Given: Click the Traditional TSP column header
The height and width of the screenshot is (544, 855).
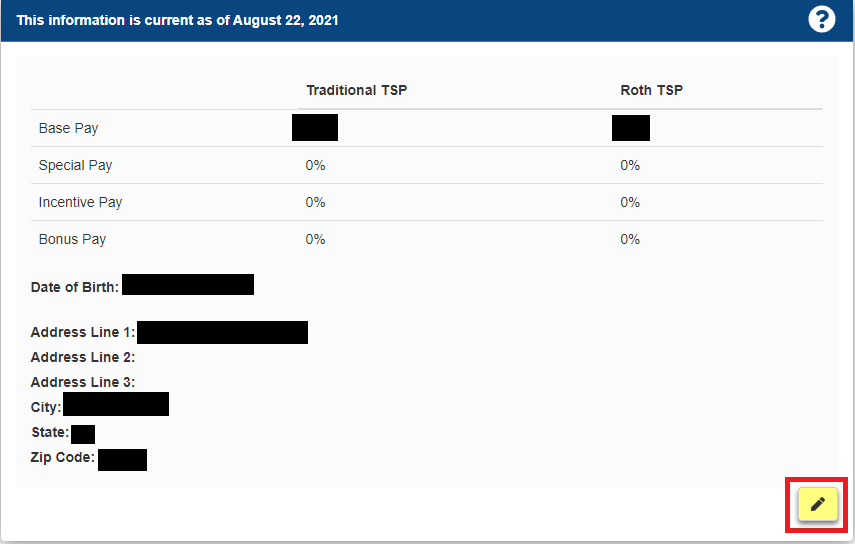Looking at the screenshot, I should point(356,90).
